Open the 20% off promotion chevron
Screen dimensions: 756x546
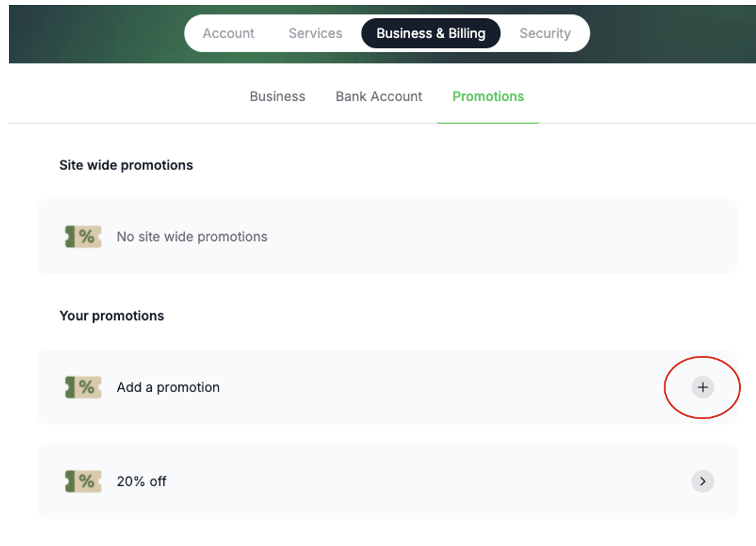pyautogui.click(x=703, y=481)
